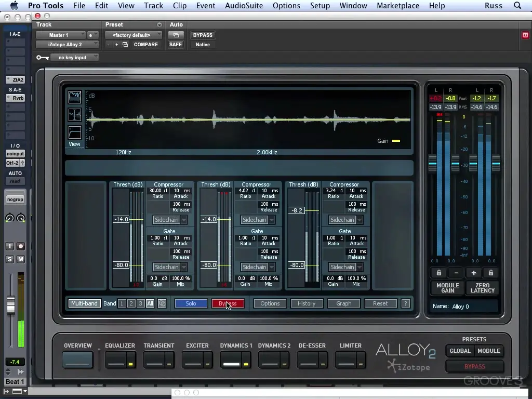This screenshot has height=399, width=532.
Task: Open the automation enable window icon
Action: (176, 35)
